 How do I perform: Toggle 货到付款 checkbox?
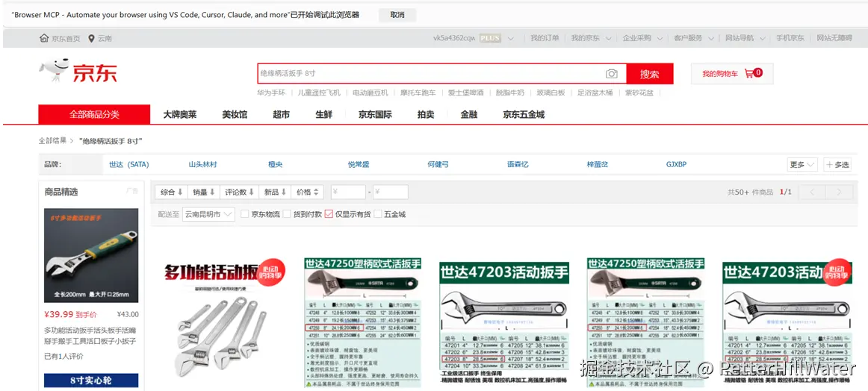point(287,214)
